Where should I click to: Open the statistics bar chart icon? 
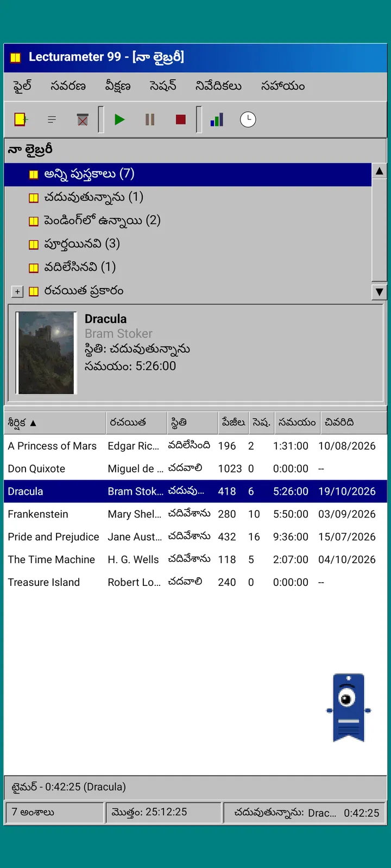click(217, 119)
